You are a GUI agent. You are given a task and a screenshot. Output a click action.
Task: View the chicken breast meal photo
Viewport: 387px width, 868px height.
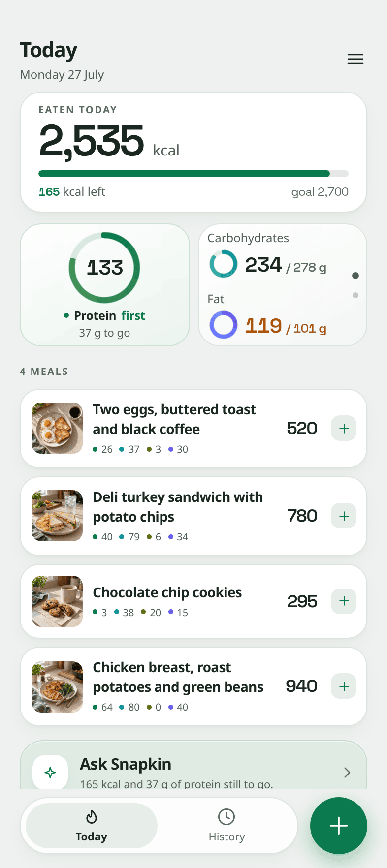point(57,687)
